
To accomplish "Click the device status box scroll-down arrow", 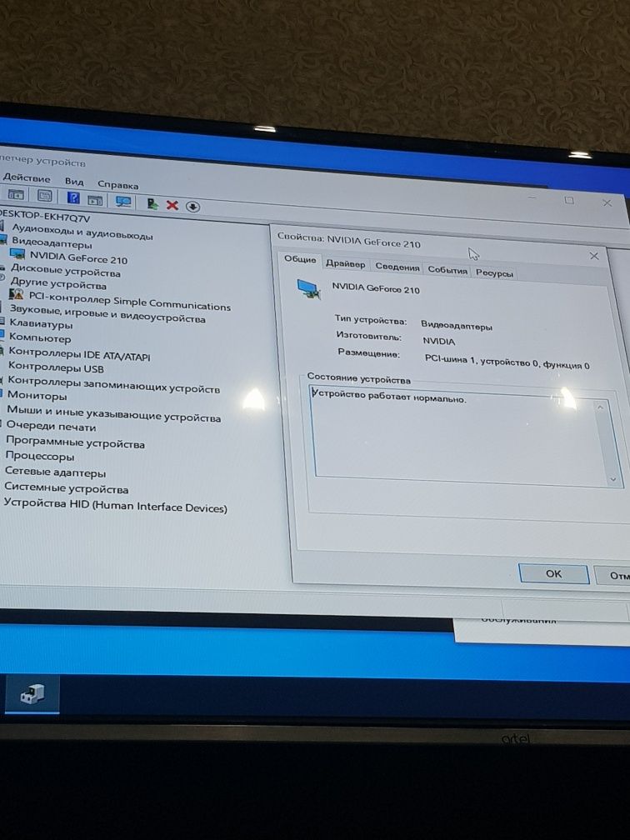I will tap(613, 479).
